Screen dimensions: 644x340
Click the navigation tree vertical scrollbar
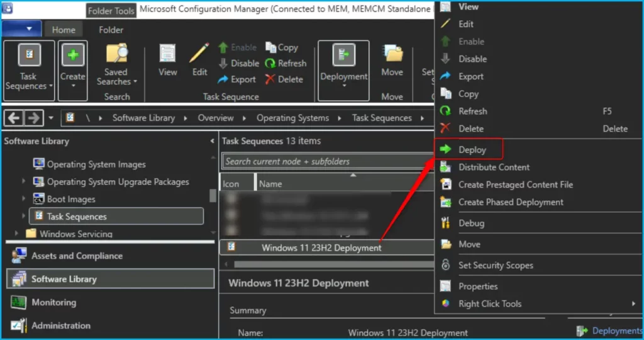click(213, 195)
